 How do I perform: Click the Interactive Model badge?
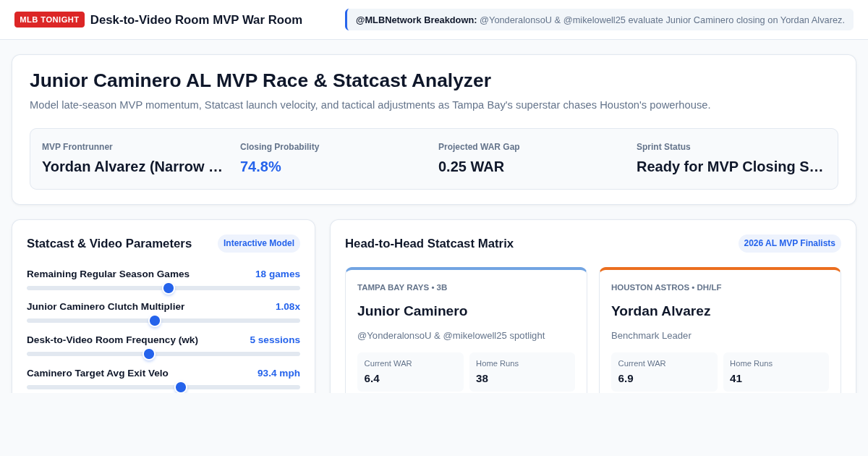[259, 243]
